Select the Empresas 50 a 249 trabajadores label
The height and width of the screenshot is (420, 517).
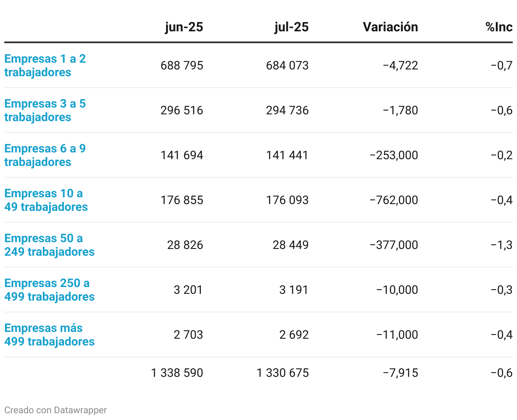point(50,245)
